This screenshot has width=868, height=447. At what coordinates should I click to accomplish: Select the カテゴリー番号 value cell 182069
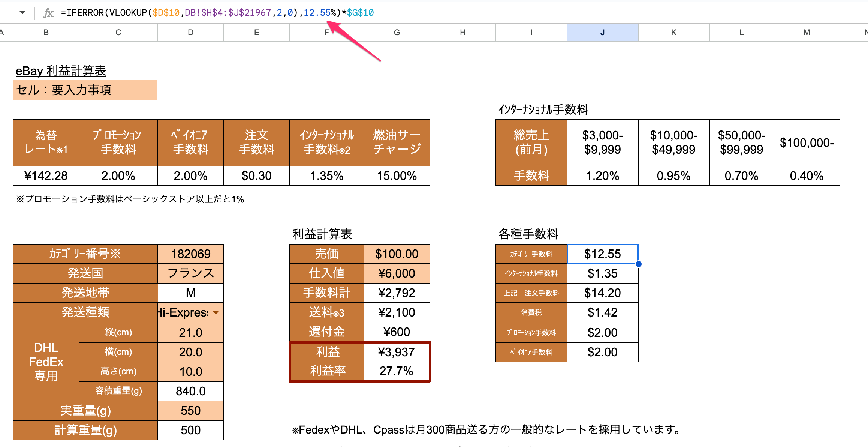pos(190,254)
